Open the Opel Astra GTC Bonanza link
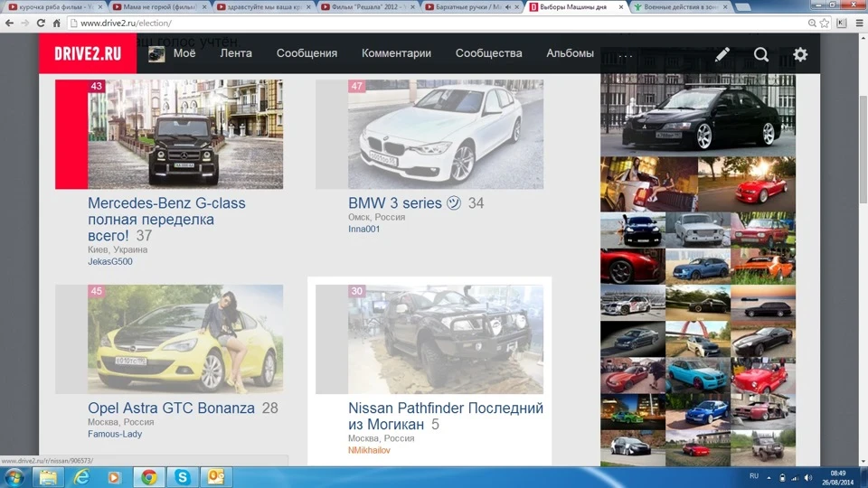 coord(171,408)
